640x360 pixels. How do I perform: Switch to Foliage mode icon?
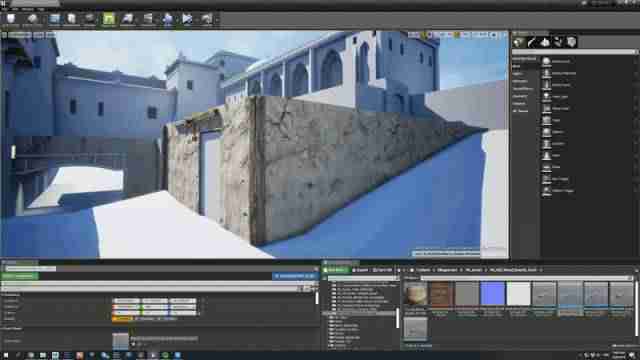(x=558, y=42)
